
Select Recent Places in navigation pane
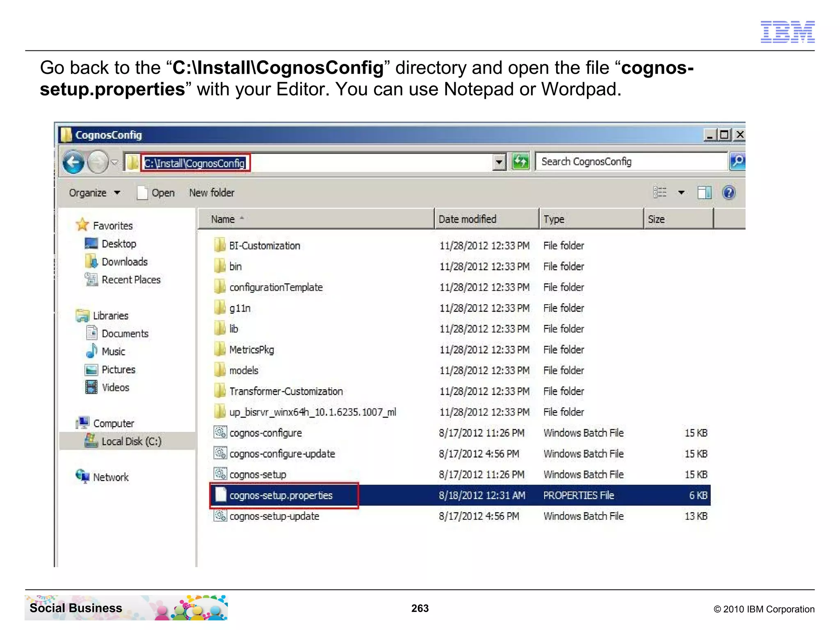click(131, 280)
